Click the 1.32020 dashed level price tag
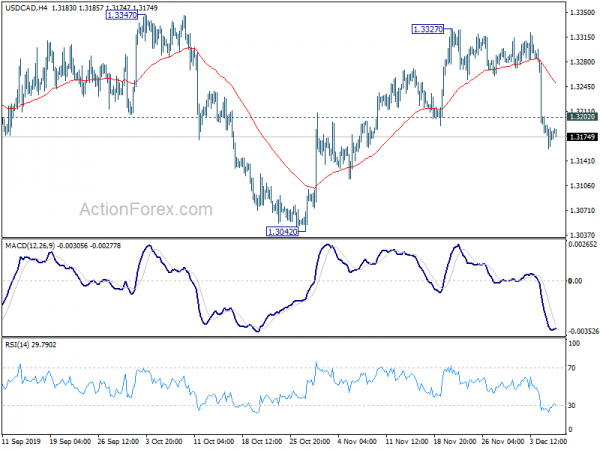This screenshot has width=600, height=450. pos(582,117)
